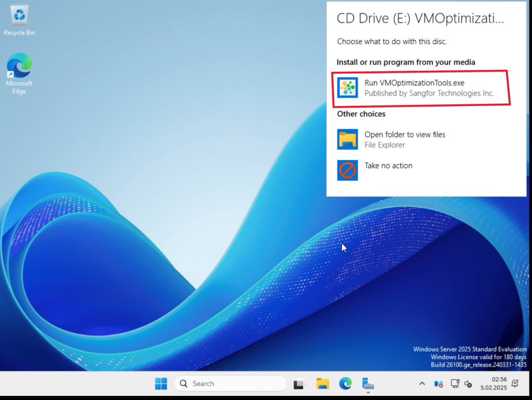Open the network status tray icon

tap(455, 384)
